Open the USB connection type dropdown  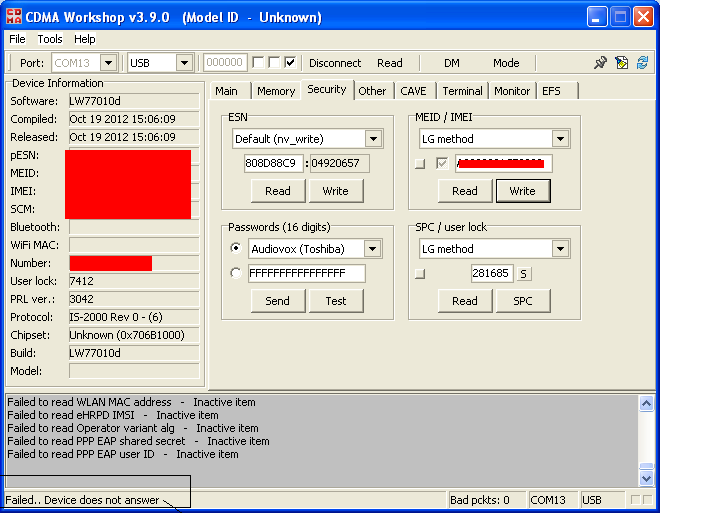tap(185, 63)
